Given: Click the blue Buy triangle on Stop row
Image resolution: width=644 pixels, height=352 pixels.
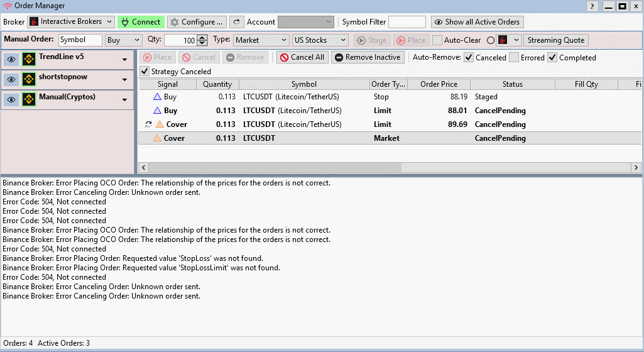Looking at the screenshot, I should pyautogui.click(x=157, y=97).
